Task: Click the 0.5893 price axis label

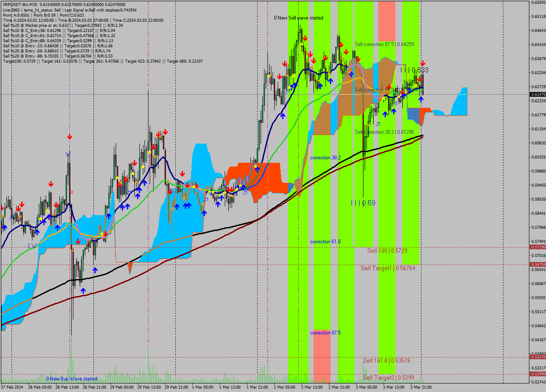Action: (x=538, y=199)
